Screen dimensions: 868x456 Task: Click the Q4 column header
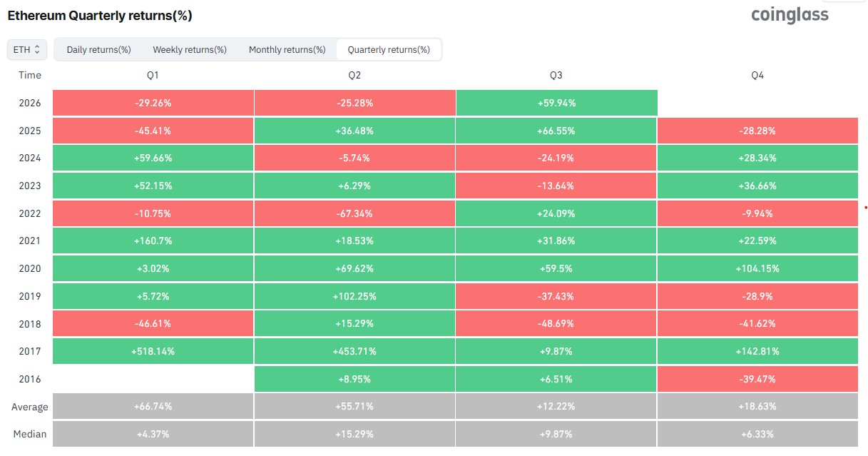point(757,75)
